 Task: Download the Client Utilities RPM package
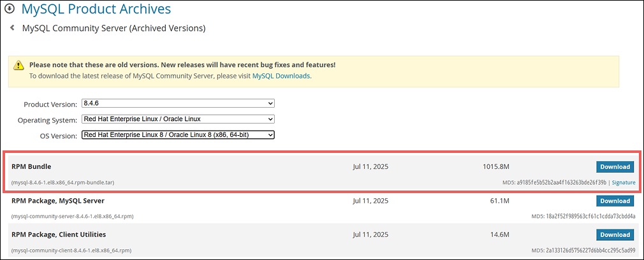tap(615, 235)
